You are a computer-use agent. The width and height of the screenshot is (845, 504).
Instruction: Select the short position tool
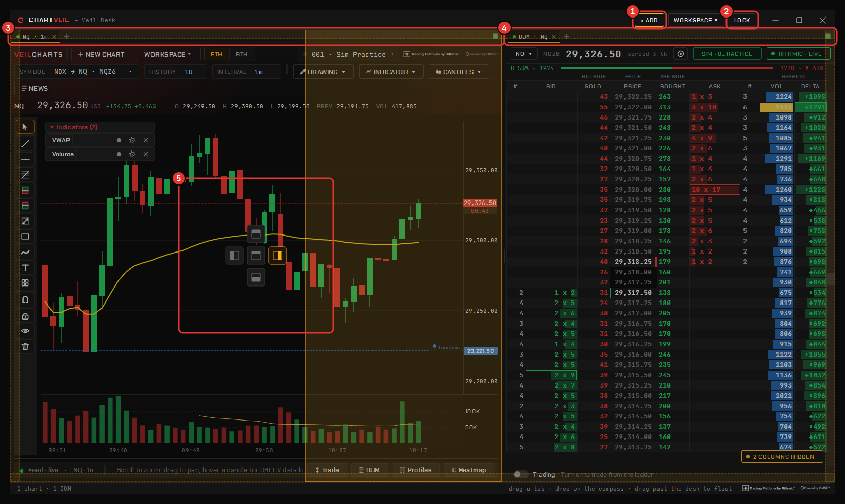pyautogui.click(x=25, y=206)
